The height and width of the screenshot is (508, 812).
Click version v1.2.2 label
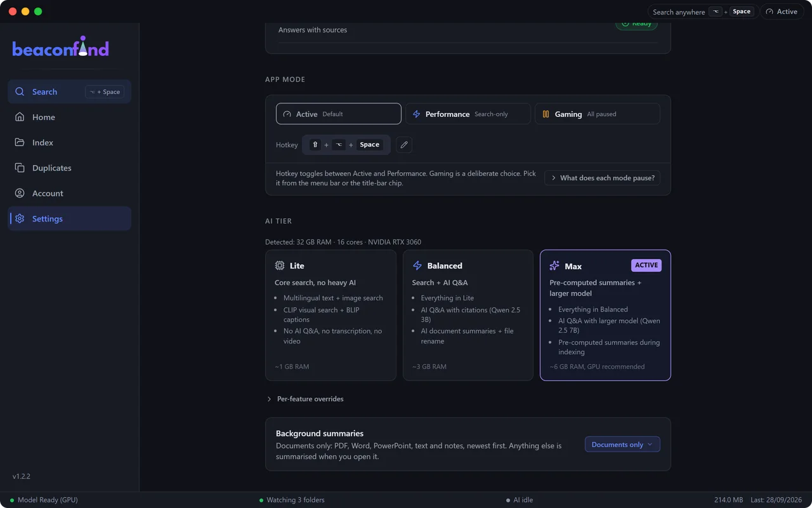coord(22,476)
